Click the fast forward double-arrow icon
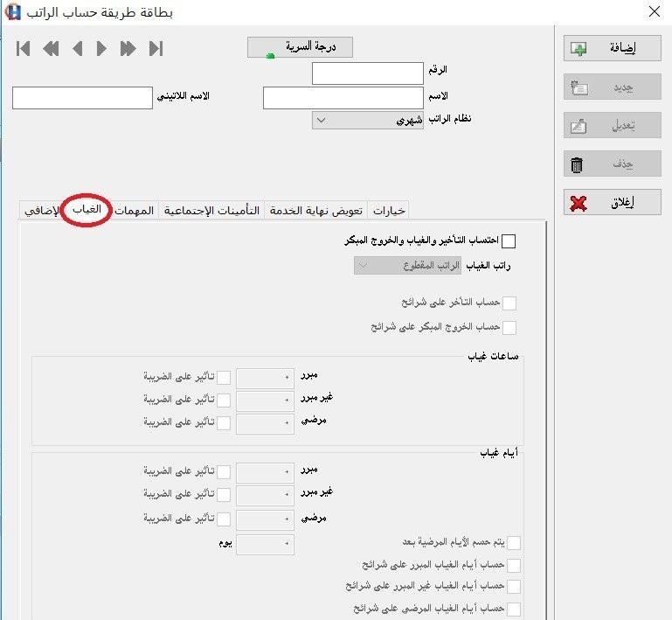 [x=128, y=48]
